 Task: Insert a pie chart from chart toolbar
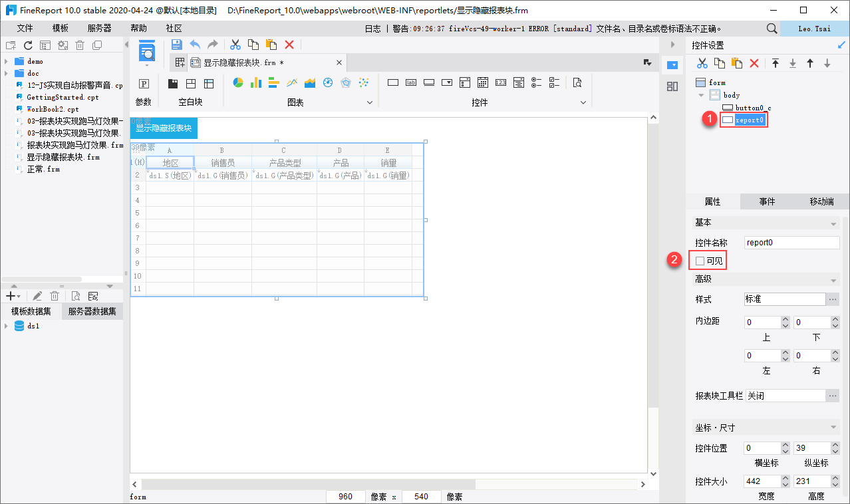click(238, 82)
